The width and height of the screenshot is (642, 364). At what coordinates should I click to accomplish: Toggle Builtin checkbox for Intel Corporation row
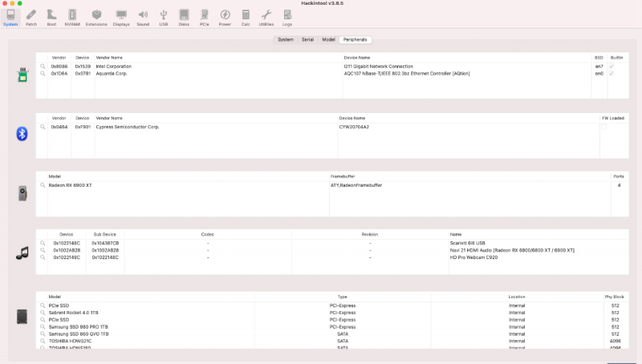pyautogui.click(x=612, y=67)
